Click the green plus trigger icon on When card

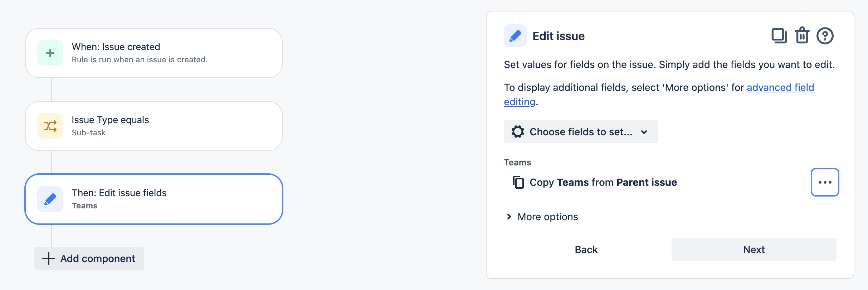[50, 53]
